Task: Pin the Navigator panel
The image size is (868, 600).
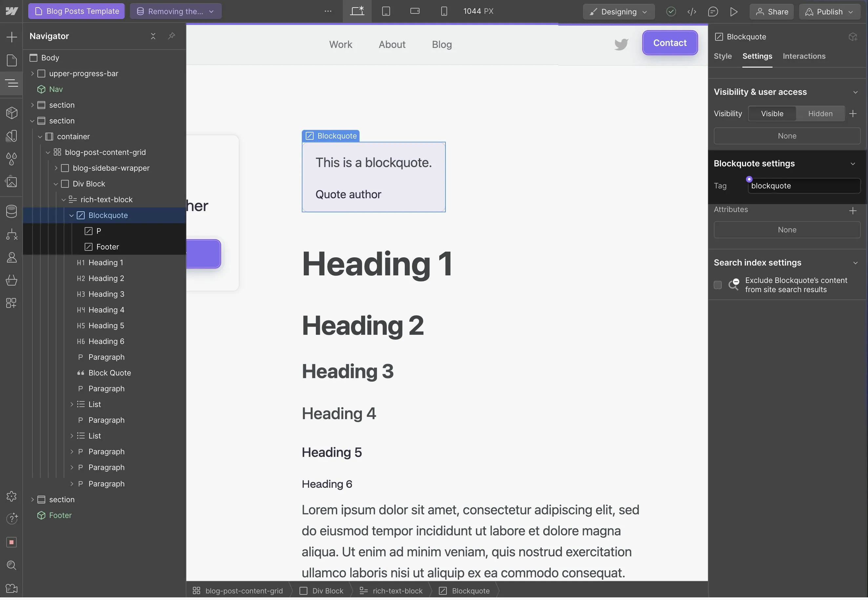Action: tap(172, 36)
